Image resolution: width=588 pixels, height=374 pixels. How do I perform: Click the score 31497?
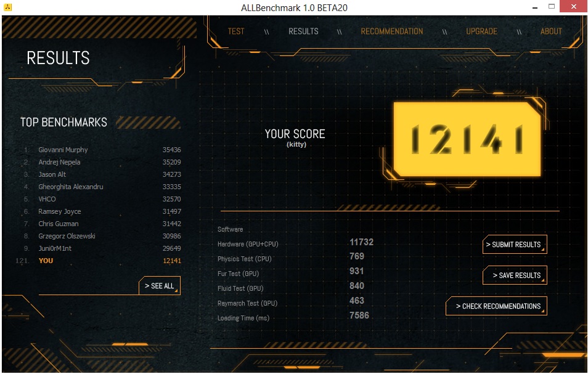172,212
